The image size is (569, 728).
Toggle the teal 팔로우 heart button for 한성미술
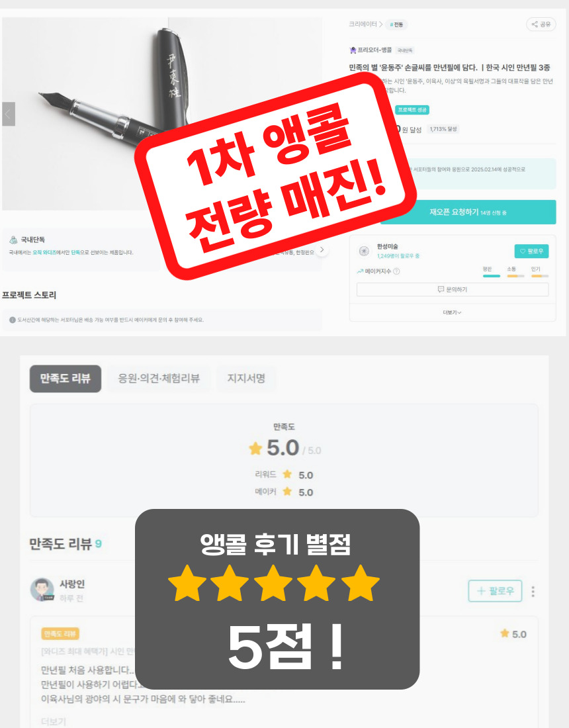pyautogui.click(x=531, y=251)
